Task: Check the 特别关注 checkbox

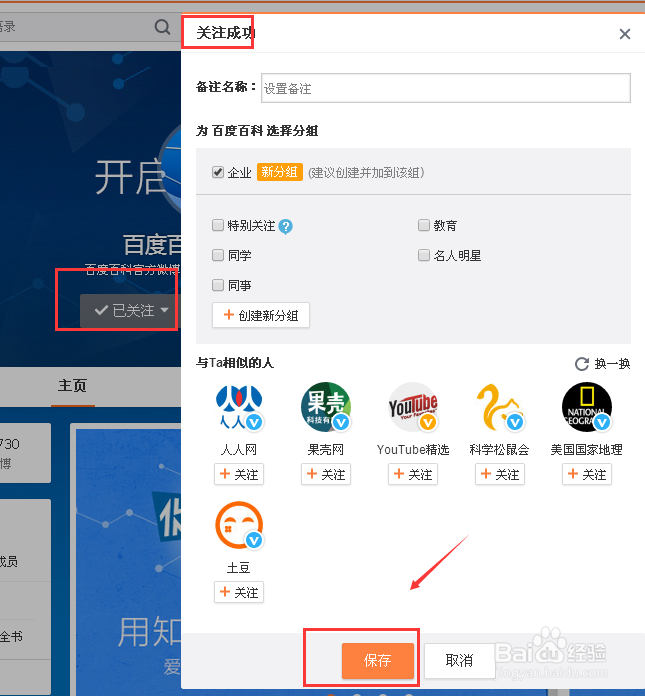Action: [218, 225]
